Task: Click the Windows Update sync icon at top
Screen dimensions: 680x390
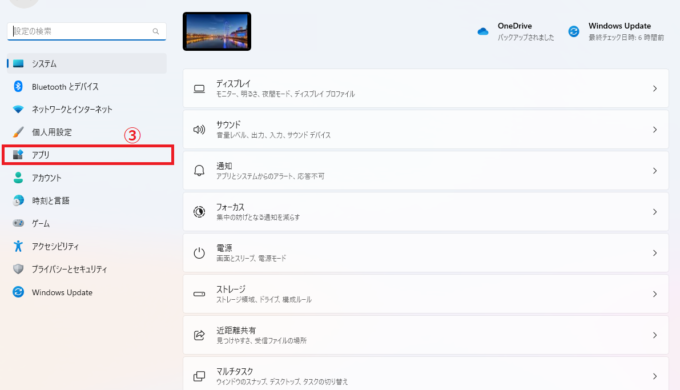Action: 574,32
